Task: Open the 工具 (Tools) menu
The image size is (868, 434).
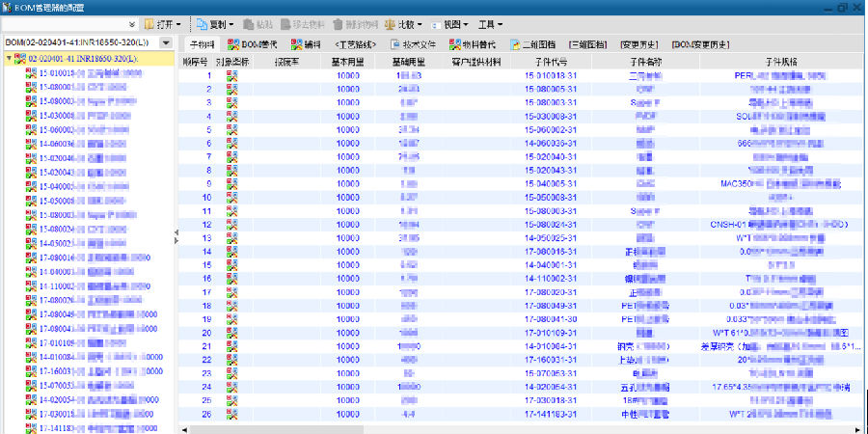Action: [x=492, y=23]
